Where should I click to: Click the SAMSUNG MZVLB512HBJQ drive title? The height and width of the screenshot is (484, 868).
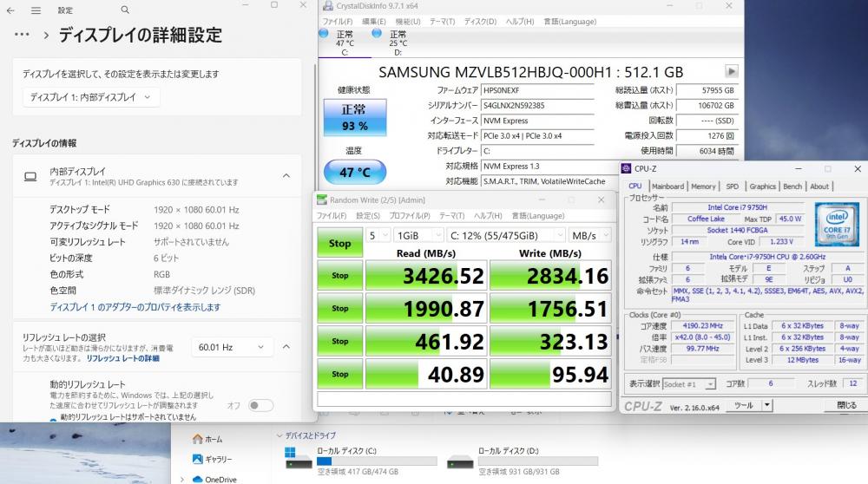click(x=530, y=72)
